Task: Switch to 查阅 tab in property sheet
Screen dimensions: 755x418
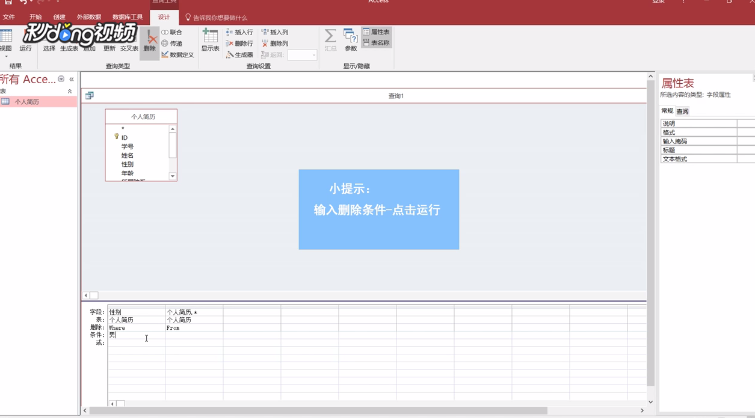Action: click(682, 111)
